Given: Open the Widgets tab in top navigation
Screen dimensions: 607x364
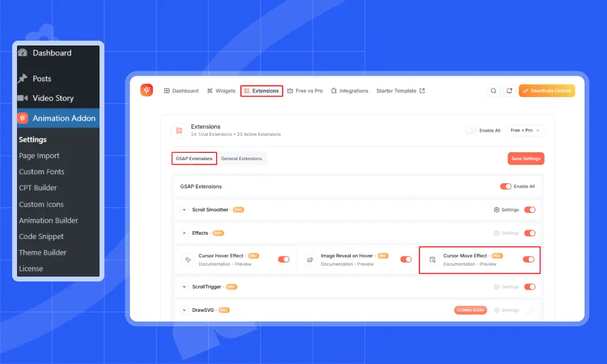Looking at the screenshot, I should pos(221,91).
